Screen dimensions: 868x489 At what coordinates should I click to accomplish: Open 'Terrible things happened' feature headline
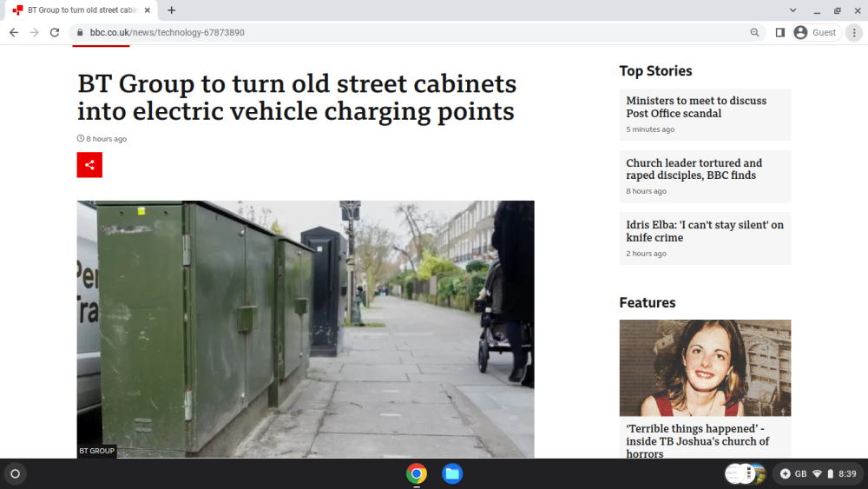pos(698,441)
